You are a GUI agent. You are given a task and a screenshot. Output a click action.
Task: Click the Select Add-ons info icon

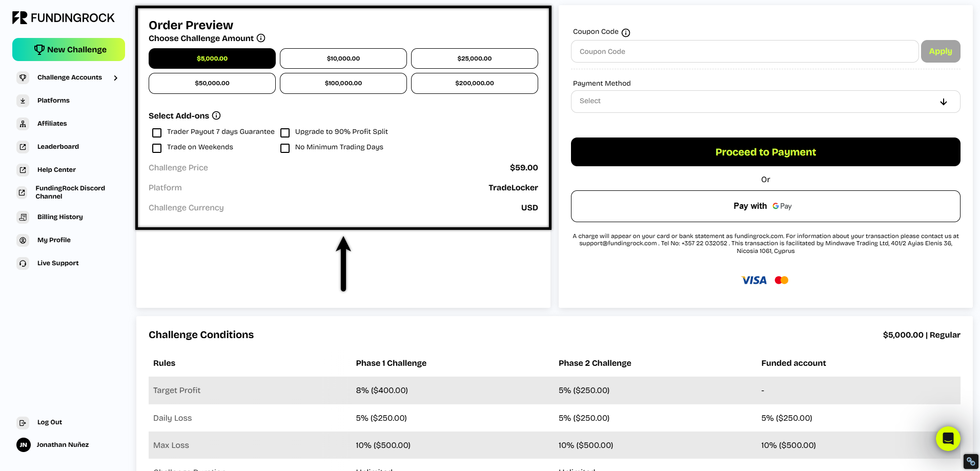pos(216,116)
